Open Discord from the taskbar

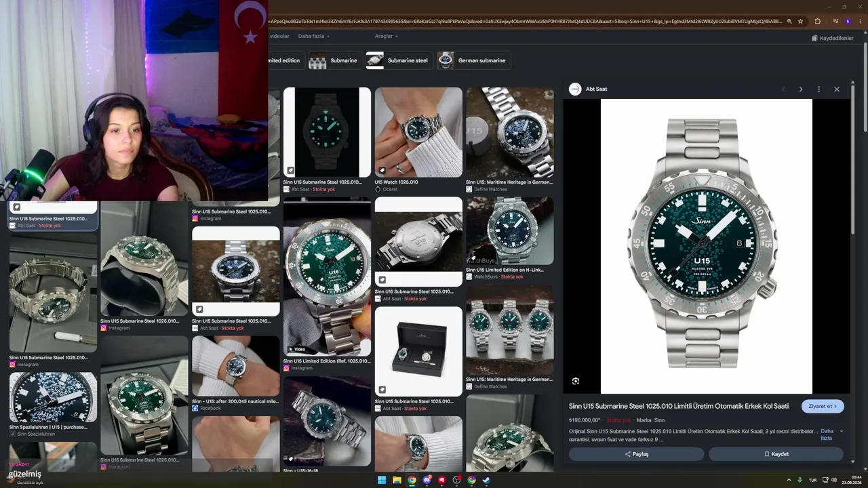427,480
